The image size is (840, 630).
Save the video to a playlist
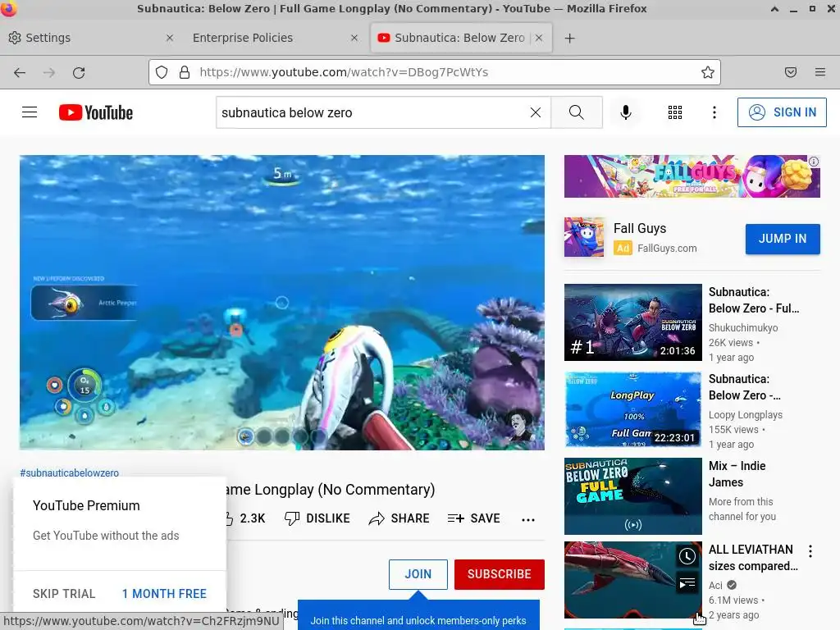click(x=473, y=518)
